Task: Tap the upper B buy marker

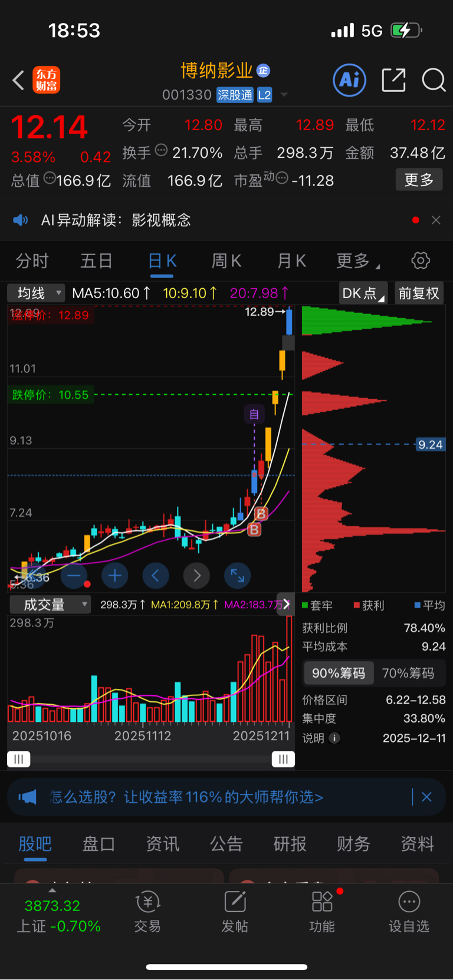Action: pyautogui.click(x=261, y=514)
